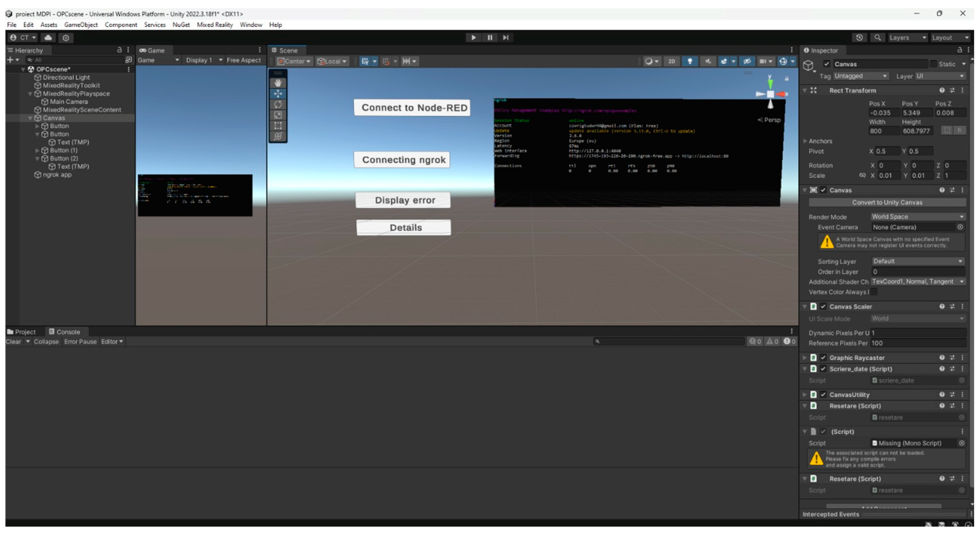This screenshot has height=533, width=980.
Task: Open the Layer UI dropdown
Action: (x=940, y=76)
